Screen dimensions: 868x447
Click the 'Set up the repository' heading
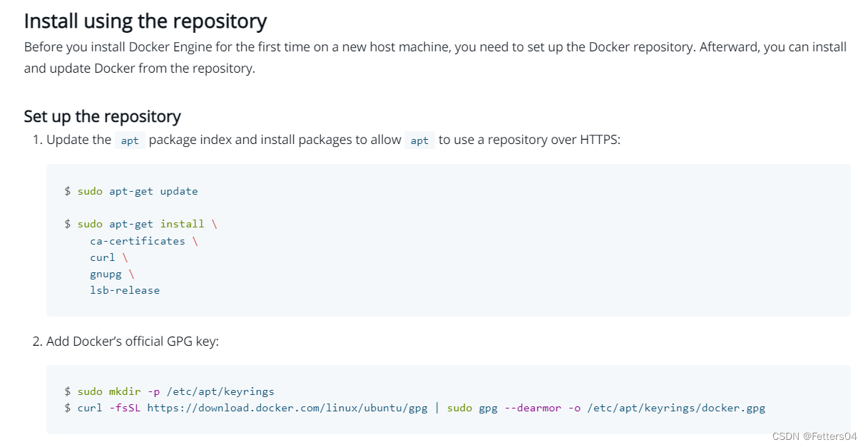click(x=103, y=116)
